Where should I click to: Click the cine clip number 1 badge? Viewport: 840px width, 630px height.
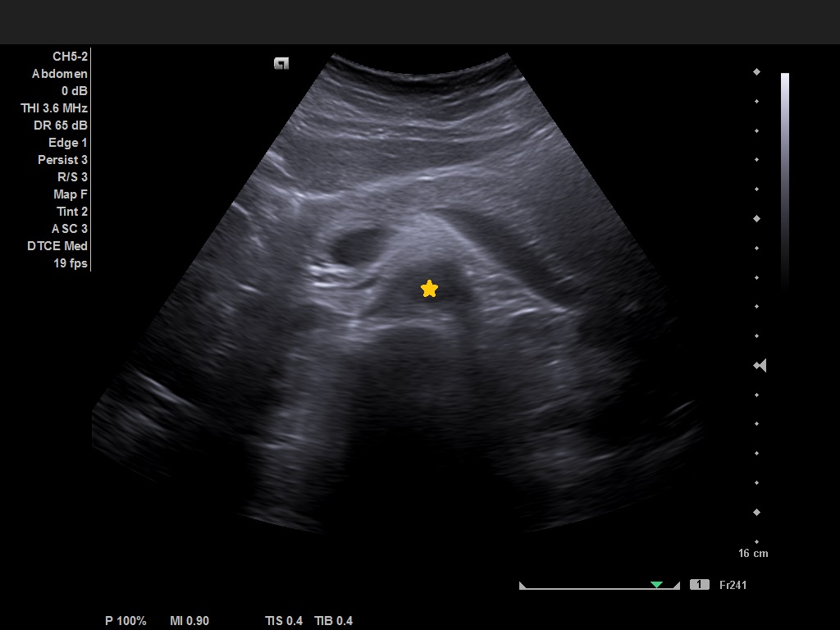pyautogui.click(x=699, y=585)
